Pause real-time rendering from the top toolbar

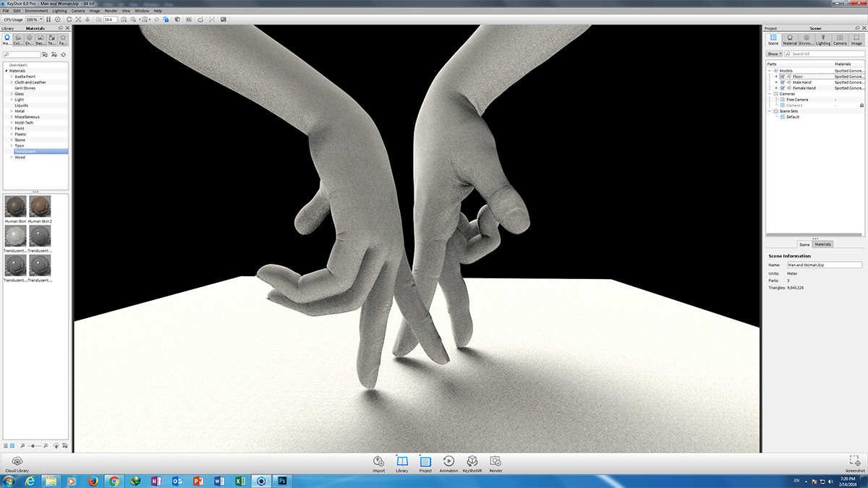coord(49,20)
